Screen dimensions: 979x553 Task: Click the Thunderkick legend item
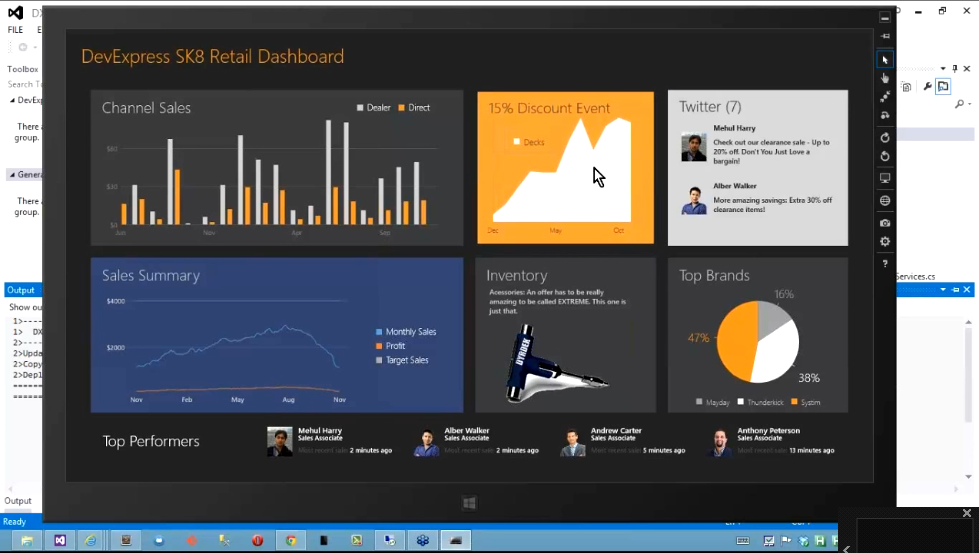(x=760, y=403)
